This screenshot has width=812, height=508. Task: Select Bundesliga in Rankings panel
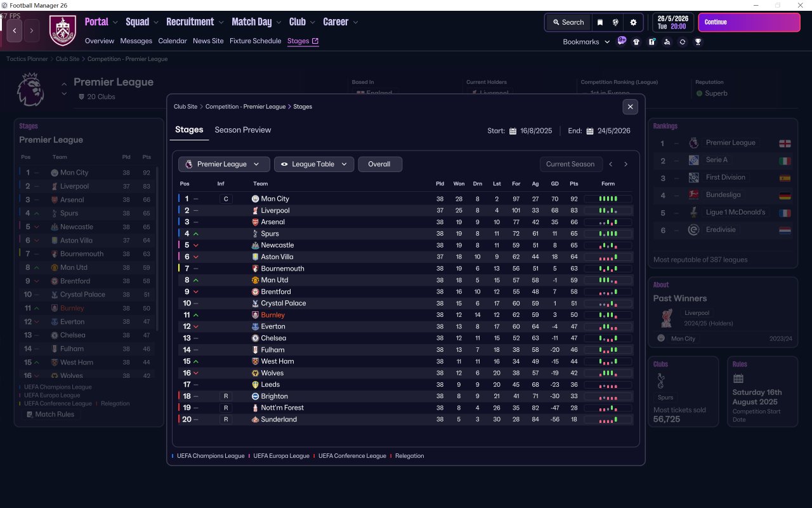pos(723,195)
